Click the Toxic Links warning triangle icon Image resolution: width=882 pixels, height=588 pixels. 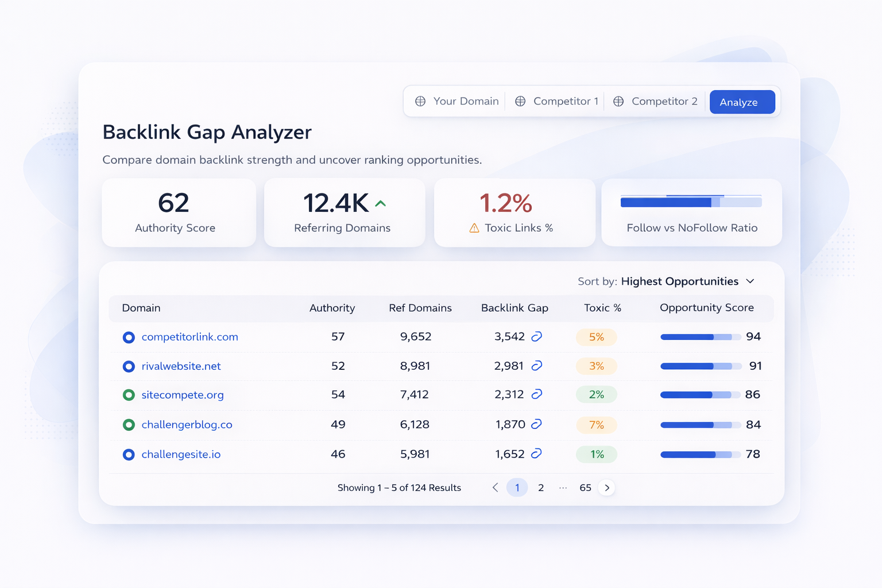[474, 229]
